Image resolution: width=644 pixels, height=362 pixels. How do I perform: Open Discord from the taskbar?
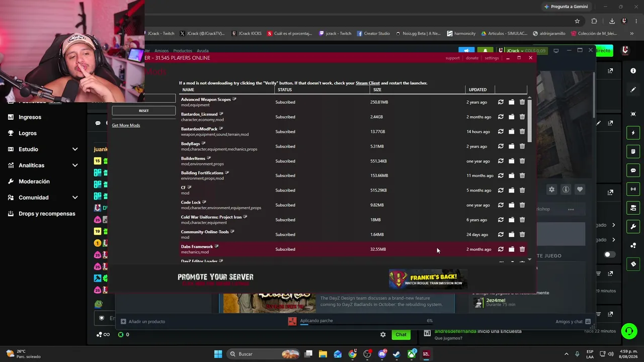(382, 354)
